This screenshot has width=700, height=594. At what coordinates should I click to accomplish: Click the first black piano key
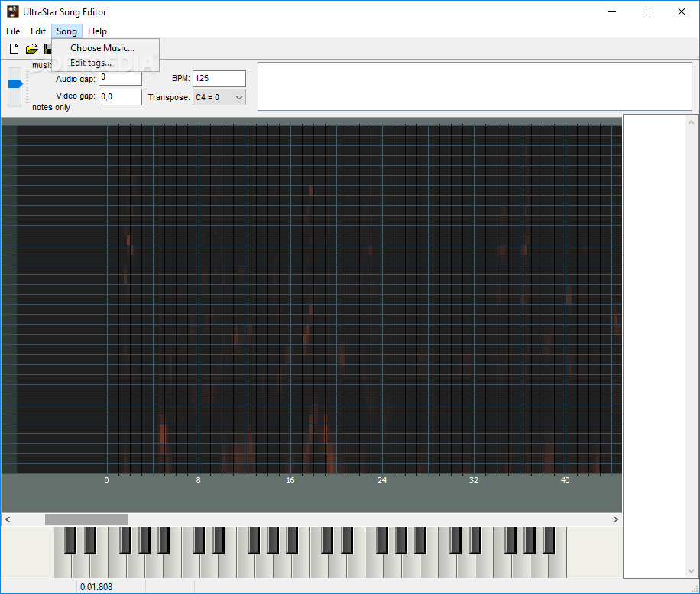pos(70,540)
